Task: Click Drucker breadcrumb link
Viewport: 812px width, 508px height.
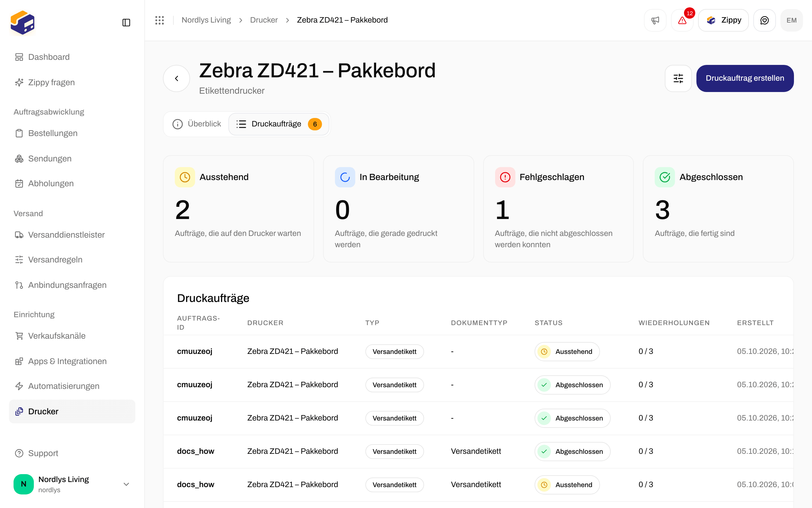Action: pyautogui.click(x=264, y=20)
